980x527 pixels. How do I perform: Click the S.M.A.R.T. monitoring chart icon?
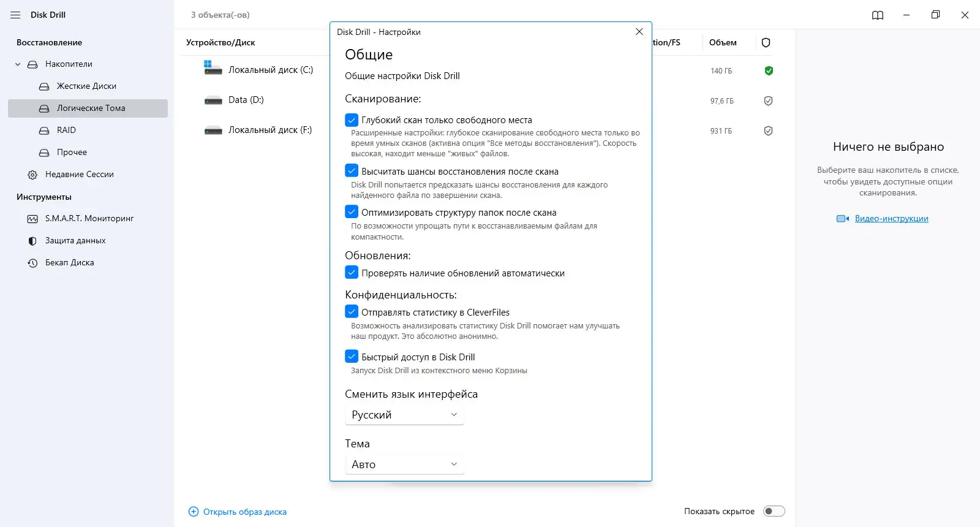click(x=32, y=219)
